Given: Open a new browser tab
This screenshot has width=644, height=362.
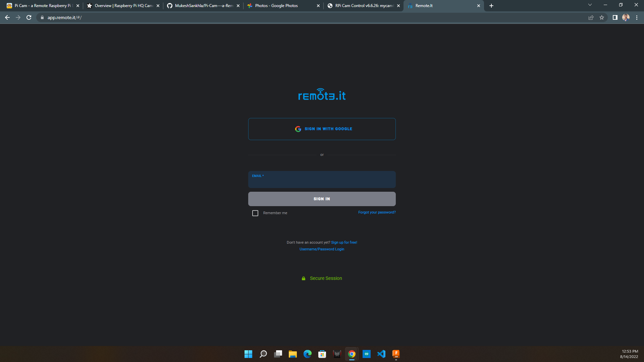Looking at the screenshot, I should (491, 6).
